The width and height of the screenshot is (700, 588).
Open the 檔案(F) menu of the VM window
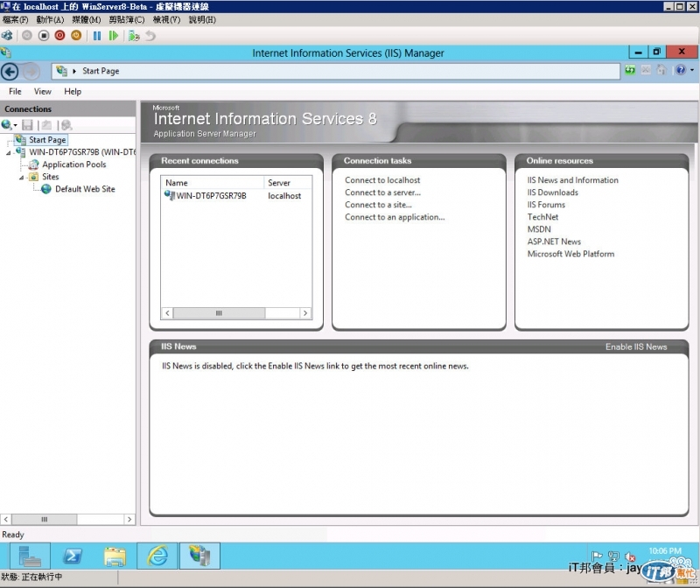tap(15, 19)
